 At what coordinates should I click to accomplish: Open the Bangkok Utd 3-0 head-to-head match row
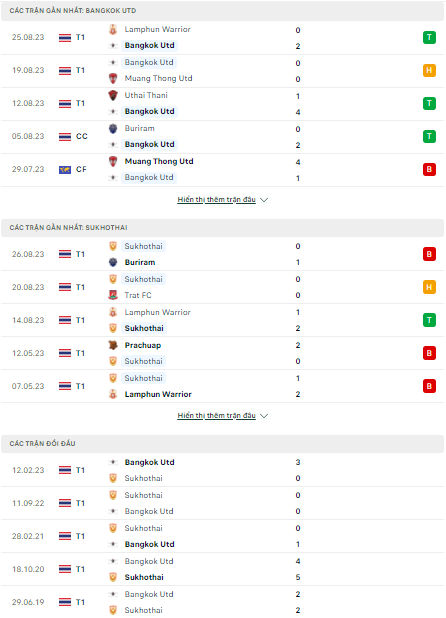click(223, 470)
